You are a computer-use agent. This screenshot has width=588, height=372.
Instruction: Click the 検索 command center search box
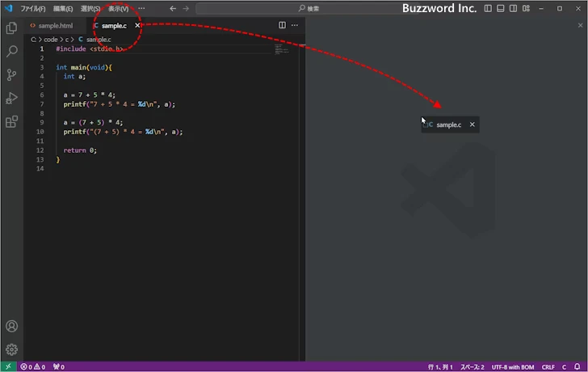pyautogui.click(x=307, y=8)
